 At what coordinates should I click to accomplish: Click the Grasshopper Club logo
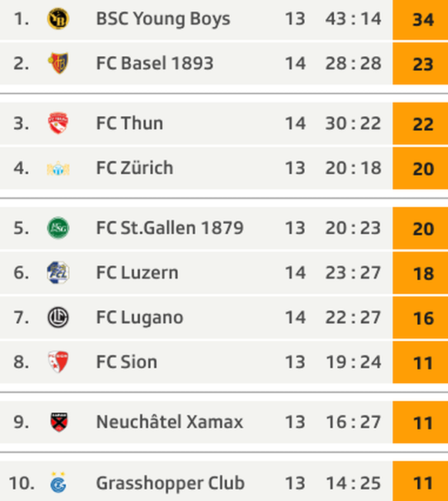pyautogui.click(x=59, y=483)
